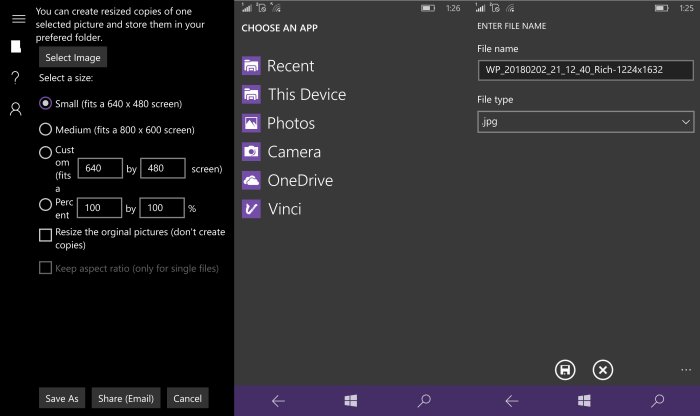Open the user account icon in sidebar
The height and width of the screenshot is (416, 700).
[x=16, y=109]
